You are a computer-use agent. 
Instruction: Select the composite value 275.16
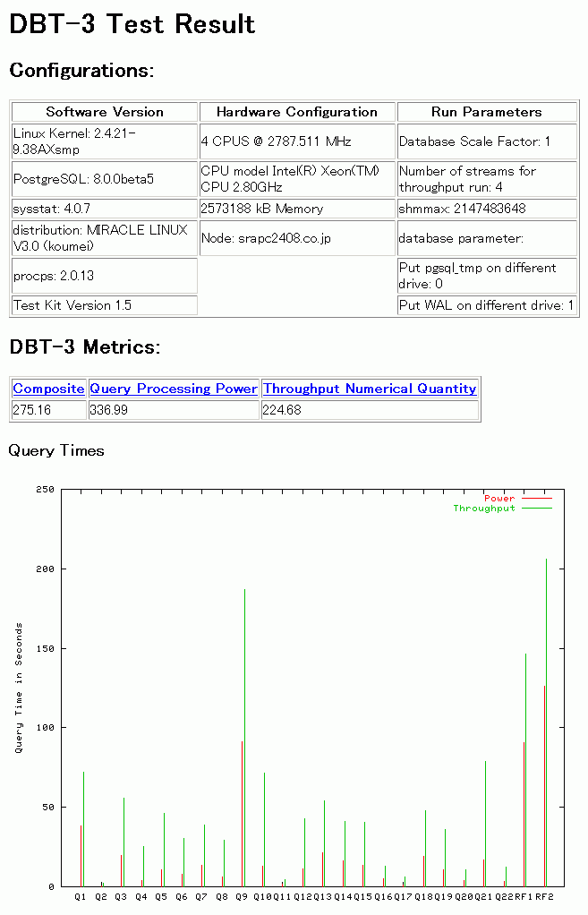pos(32,410)
